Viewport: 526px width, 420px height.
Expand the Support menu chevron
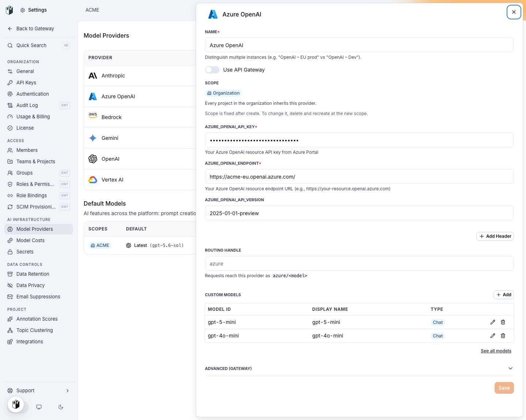[67, 391]
